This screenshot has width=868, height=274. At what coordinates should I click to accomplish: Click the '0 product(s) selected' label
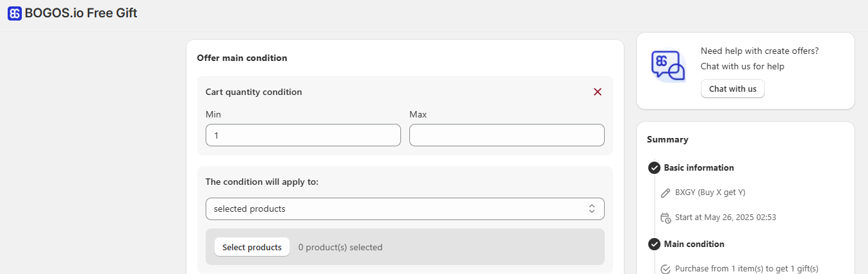tap(340, 247)
